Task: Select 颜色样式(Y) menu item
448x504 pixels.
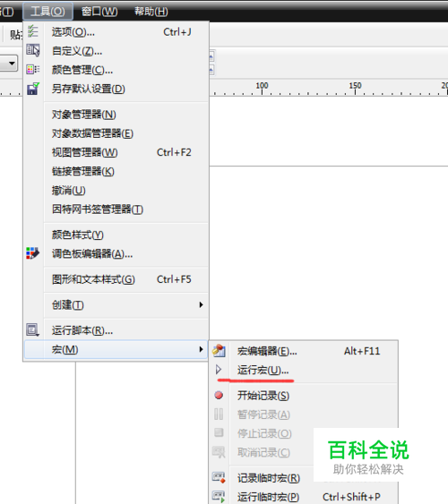Action: tap(78, 235)
